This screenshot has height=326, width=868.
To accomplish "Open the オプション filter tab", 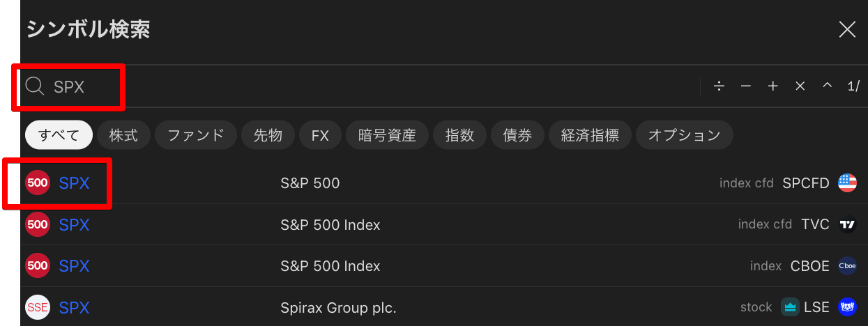I will point(684,135).
